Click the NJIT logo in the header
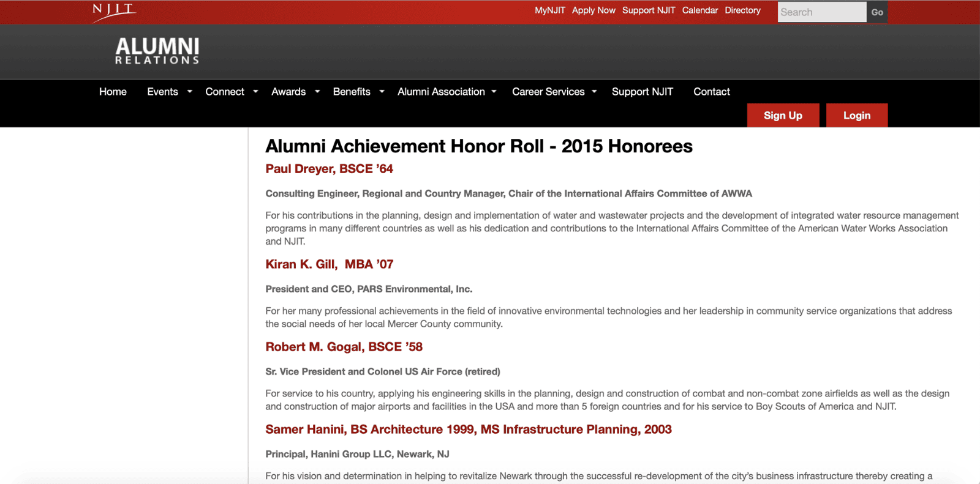Viewport: 980px width, 484px height. 114,12
